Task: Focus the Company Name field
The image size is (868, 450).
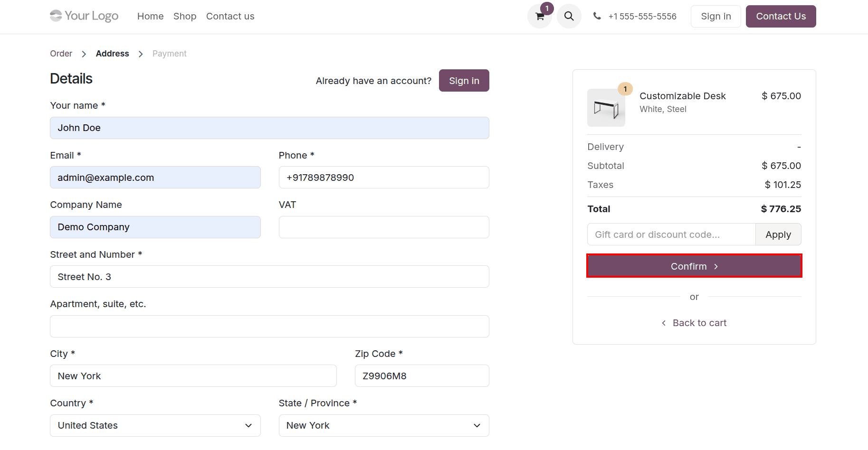Action: pos(155,227)
